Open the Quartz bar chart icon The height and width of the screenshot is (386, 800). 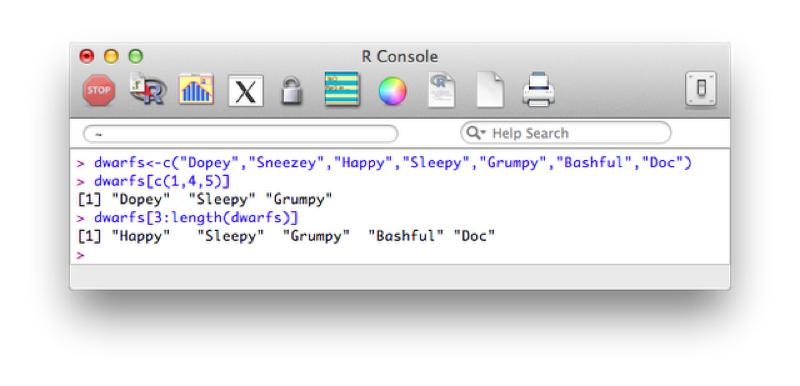pyautogui.click(x=196, y=90)
